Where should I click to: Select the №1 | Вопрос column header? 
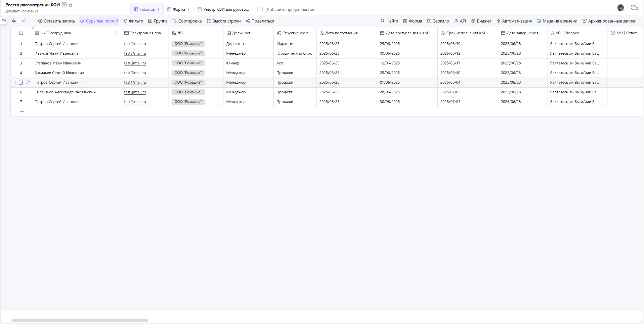(x=577, y=33)
